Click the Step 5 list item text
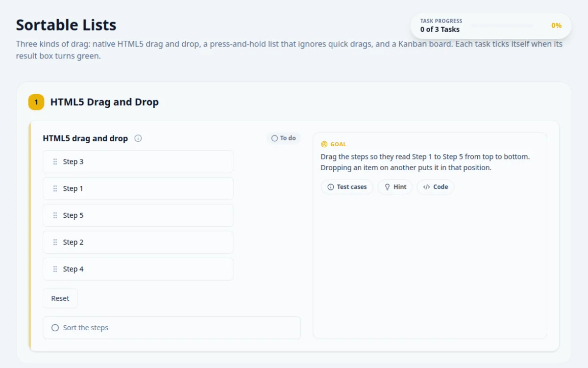 tap(73, 216)
